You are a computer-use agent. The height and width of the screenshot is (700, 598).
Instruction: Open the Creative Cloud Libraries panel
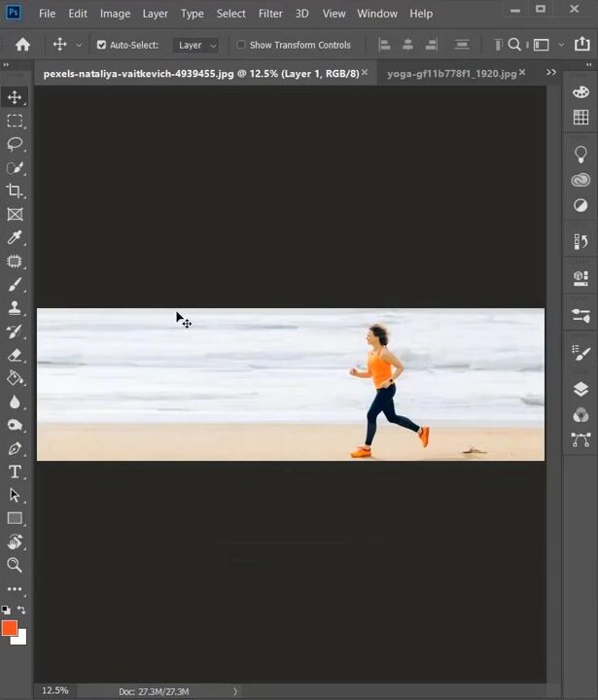click(x=580, y=180)
